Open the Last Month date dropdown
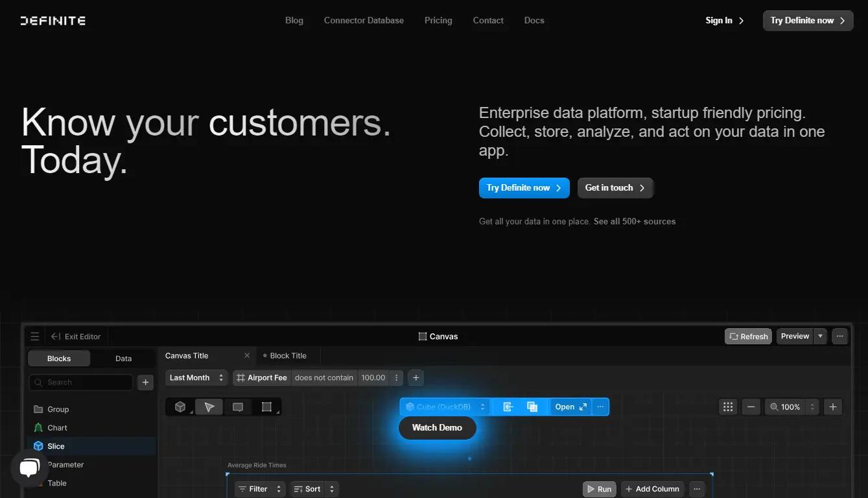 [x=196, y=377]
